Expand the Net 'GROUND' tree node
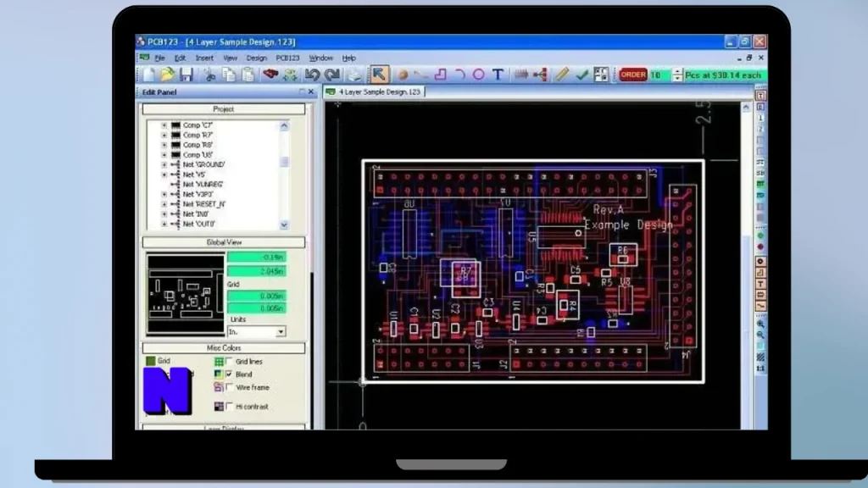 point(164,165)
